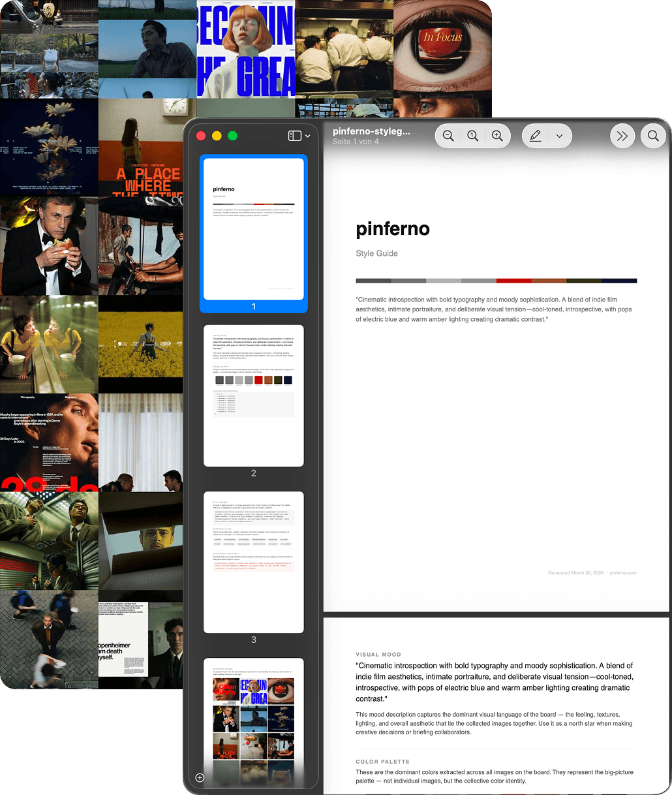The image size is (672, 795).
Task: Click the red swatch in the color palette bar
Action: point(515,280)
